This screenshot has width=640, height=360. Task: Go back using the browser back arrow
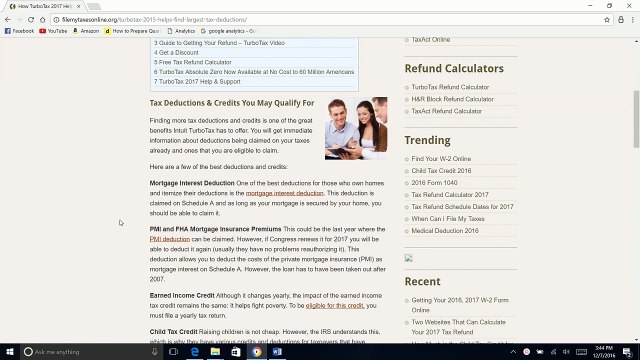(8, 20)
